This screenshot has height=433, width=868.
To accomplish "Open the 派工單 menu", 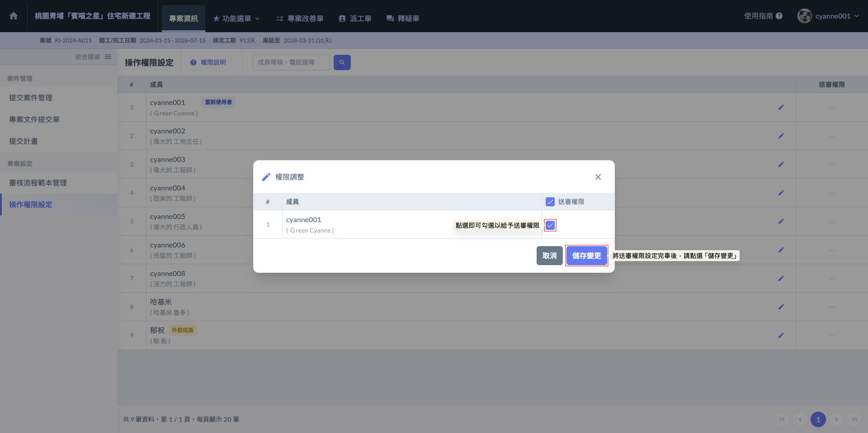I will coord(355,19).
